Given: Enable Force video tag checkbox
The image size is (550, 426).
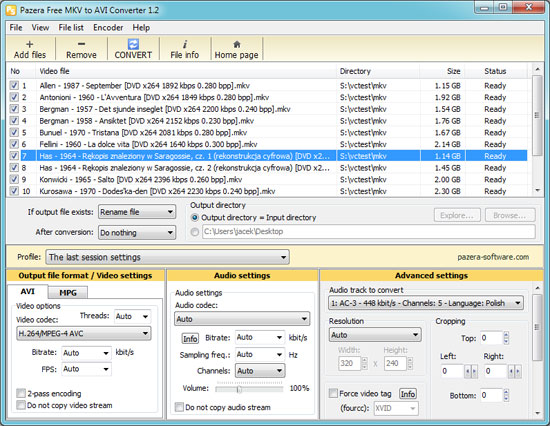Looking at the screenshot, I should 333,393.
